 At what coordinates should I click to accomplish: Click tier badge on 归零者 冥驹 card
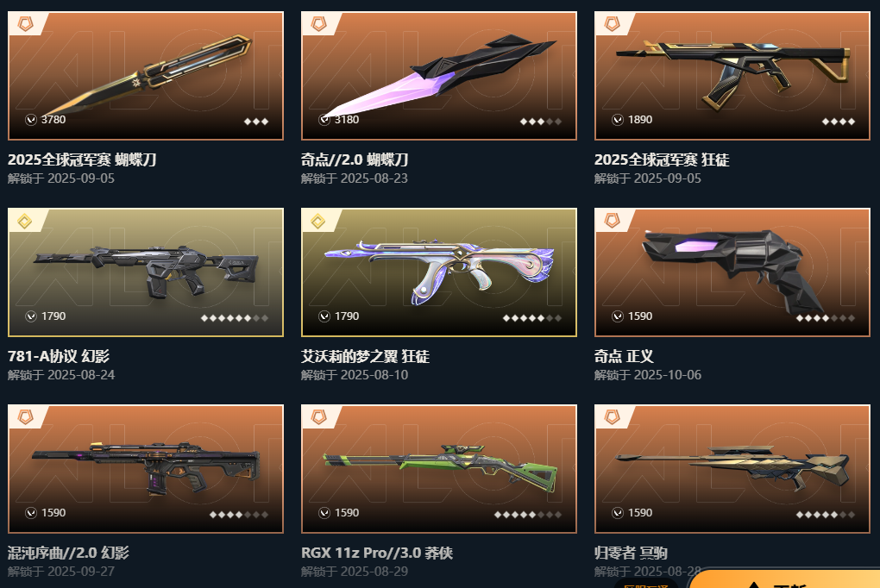612,417
